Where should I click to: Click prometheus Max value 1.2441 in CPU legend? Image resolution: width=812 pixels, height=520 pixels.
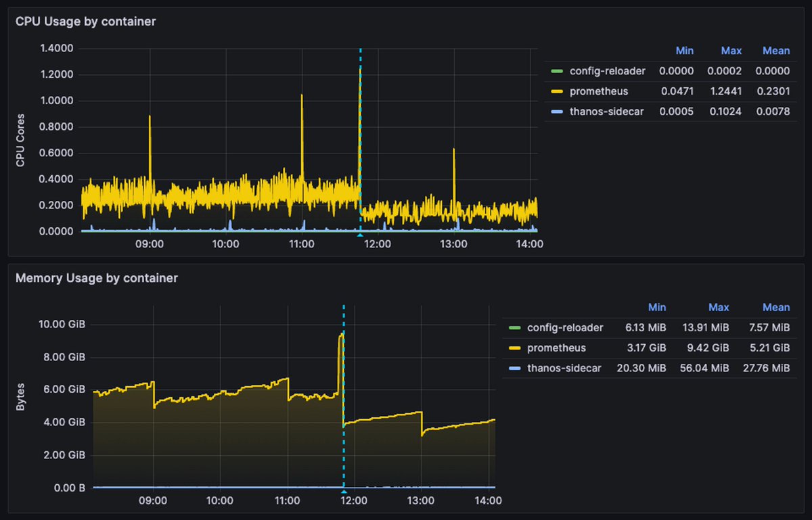pos(725,91)
